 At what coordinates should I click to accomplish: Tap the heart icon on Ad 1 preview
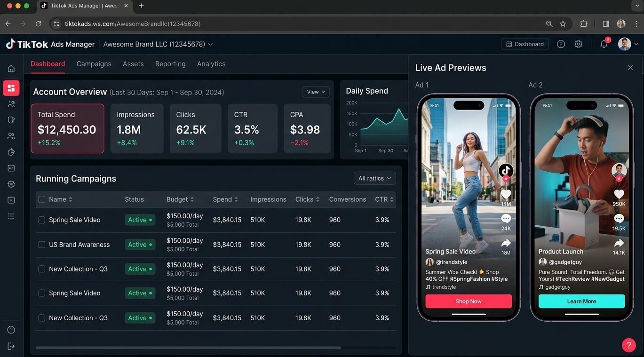coord(506,194)
